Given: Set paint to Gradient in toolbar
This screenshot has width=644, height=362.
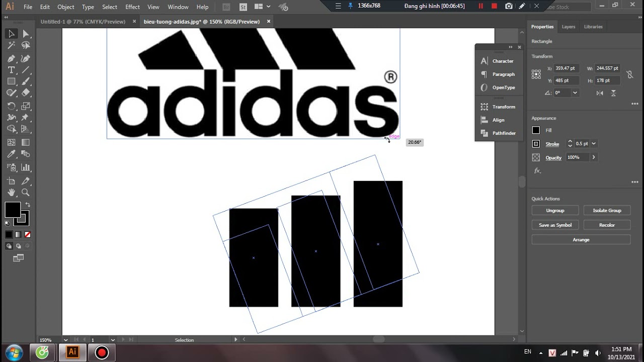Looking at the screenshot, I should [18, 234].
